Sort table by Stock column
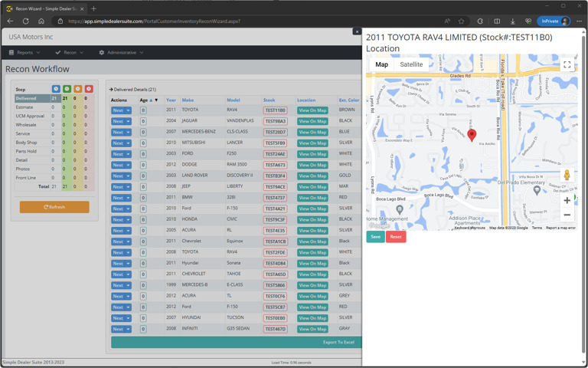 click(x=269, y=100)
